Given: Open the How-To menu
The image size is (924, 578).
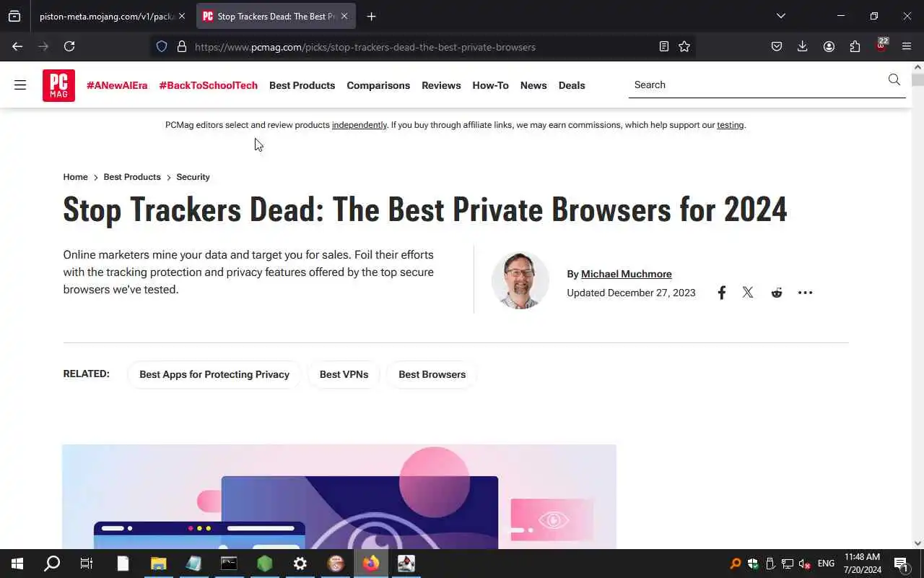Looking at the screenshot, I should (x=490, y=85).
